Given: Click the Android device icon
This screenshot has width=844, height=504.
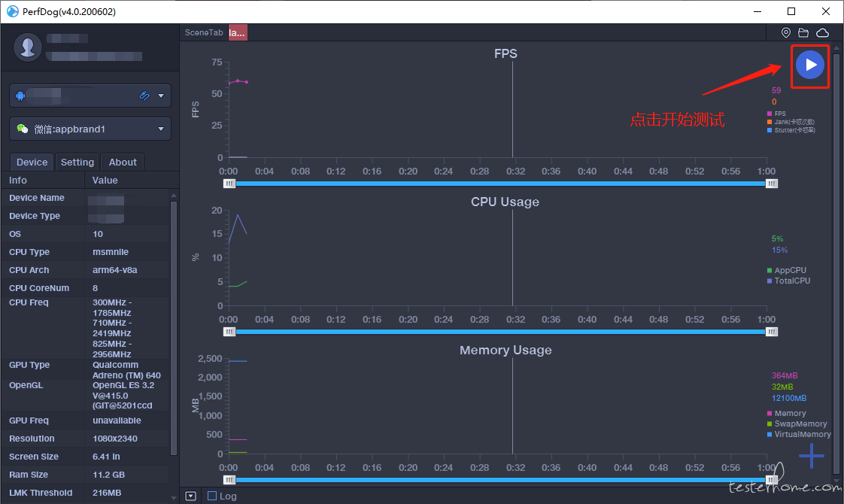Looking at the screenshot, I should pos(20,96).
